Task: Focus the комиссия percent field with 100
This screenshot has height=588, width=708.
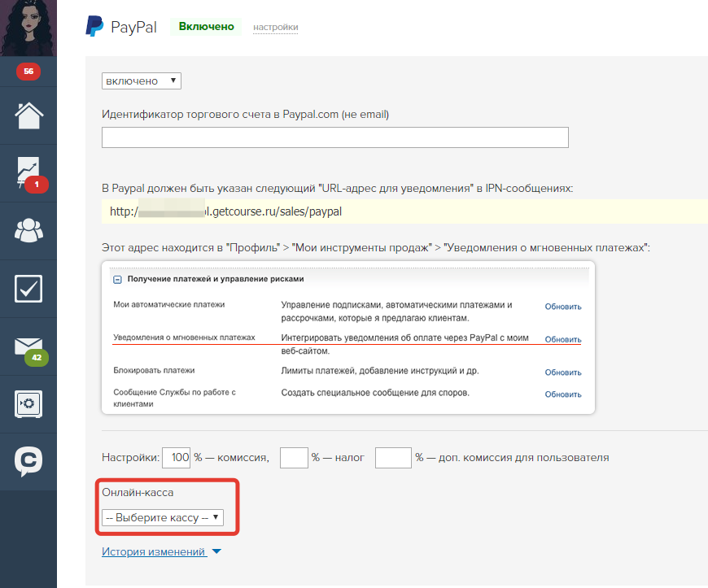Action: click(176, 458)
